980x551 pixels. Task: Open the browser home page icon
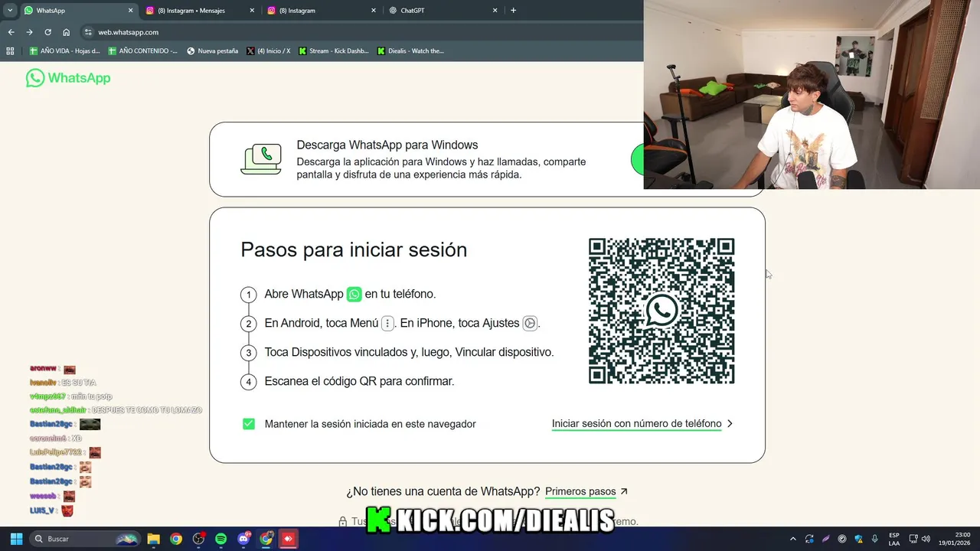(x=66, y=32)
